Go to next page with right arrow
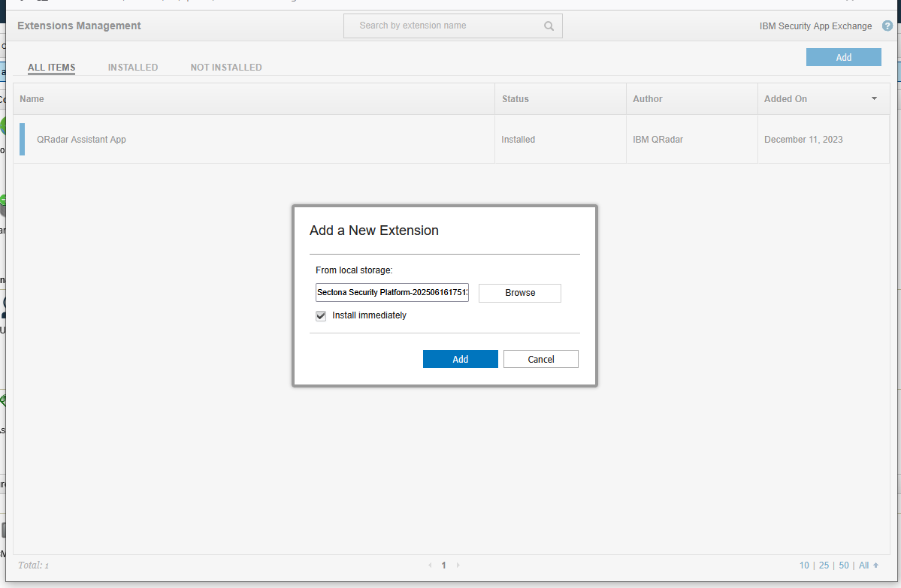This screenshot has height=588, width=901. 458,565
